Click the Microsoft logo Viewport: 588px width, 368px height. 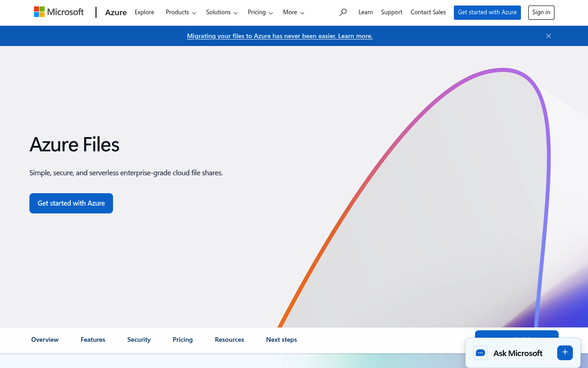[x=59, y=12]
